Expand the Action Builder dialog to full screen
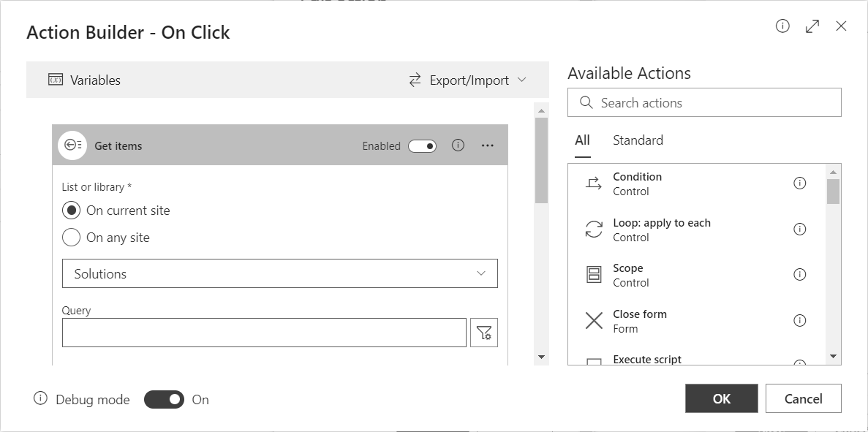 (x=812, y=26)
